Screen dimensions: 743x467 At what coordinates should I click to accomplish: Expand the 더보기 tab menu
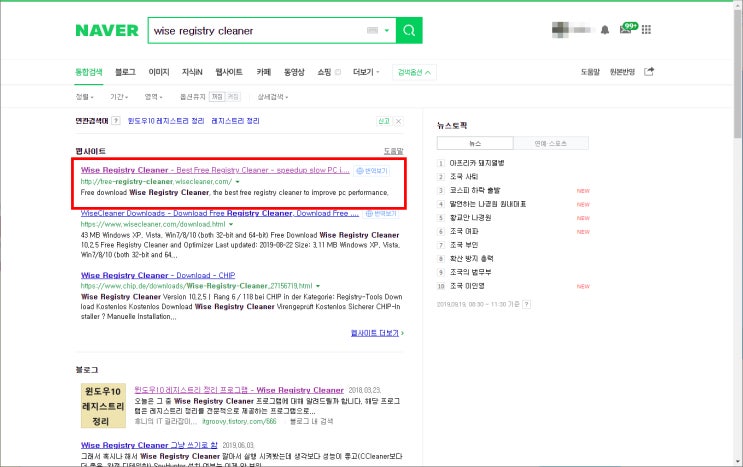tap(366, 72)
